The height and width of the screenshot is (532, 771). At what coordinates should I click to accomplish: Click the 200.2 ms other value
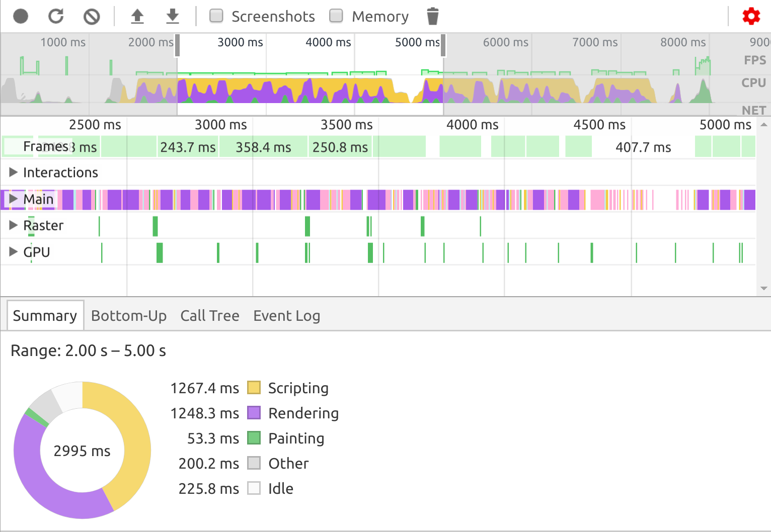pos(209,464)
